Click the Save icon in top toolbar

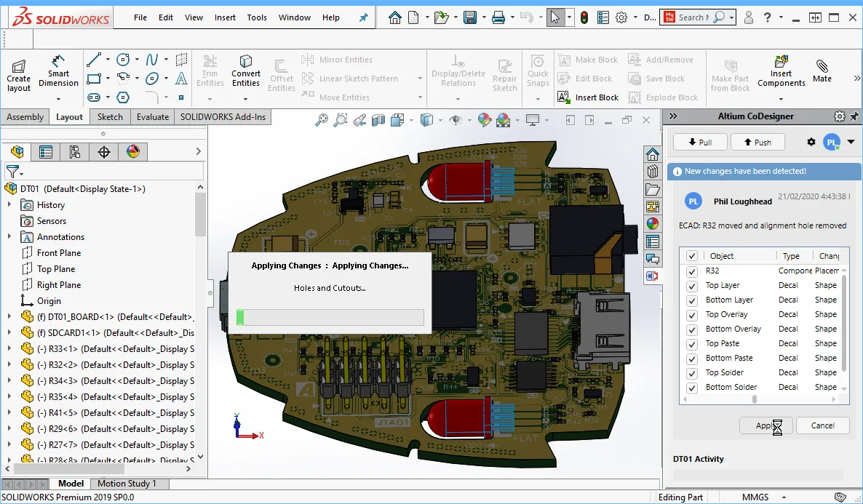tap(470, 17)
